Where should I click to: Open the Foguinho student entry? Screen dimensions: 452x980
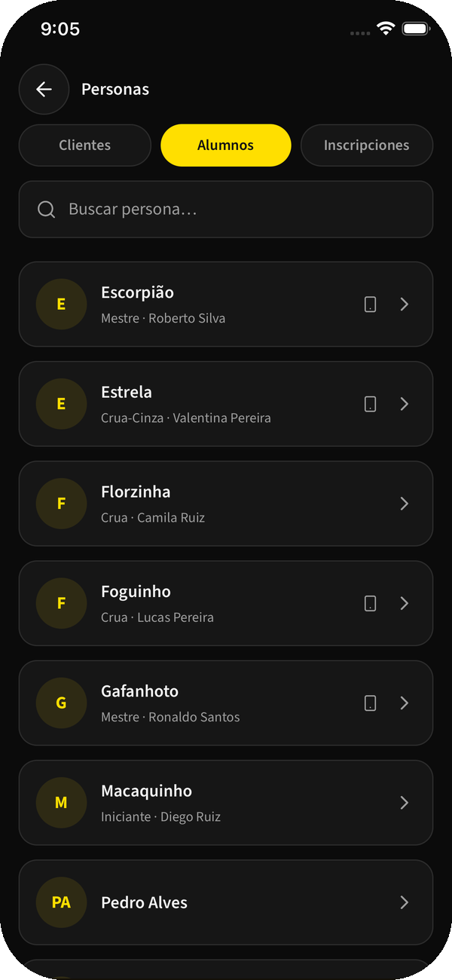point(226,603)
